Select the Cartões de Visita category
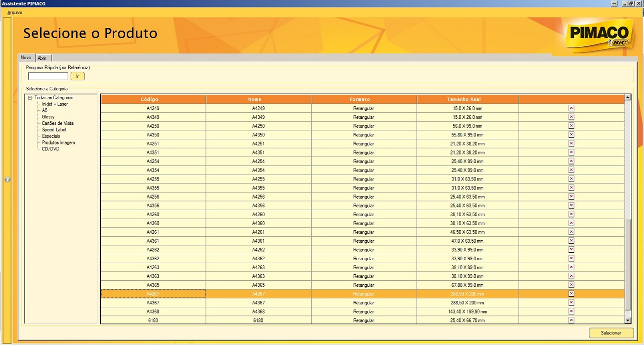Image resolution: width=644 pixels, height=345 pixels. tap(58, 123)
